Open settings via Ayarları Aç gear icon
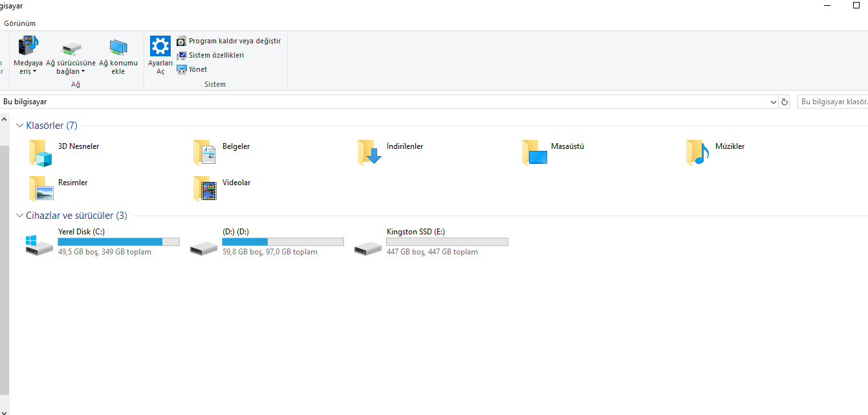 point(160,47)
